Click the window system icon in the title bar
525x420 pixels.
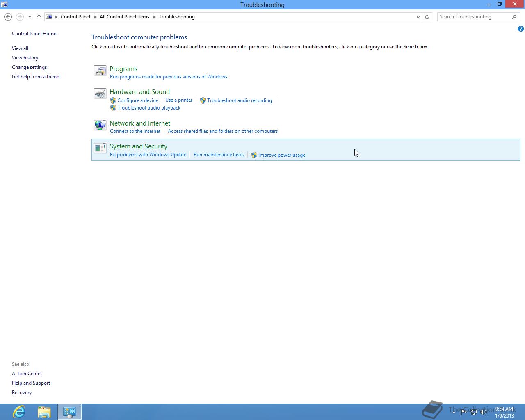click(4, 5)
